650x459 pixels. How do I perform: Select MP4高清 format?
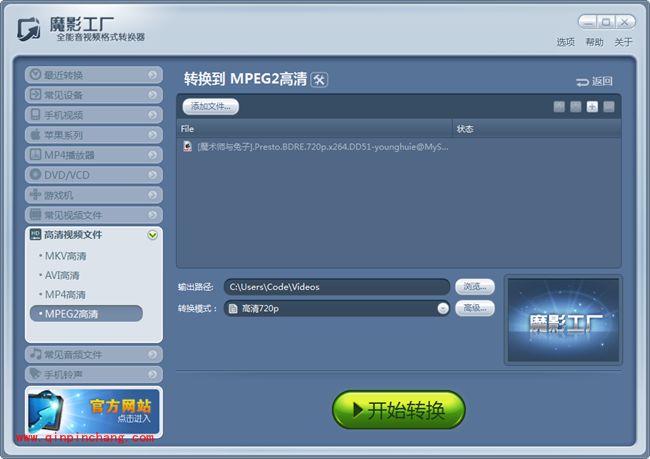coord(65,295)
